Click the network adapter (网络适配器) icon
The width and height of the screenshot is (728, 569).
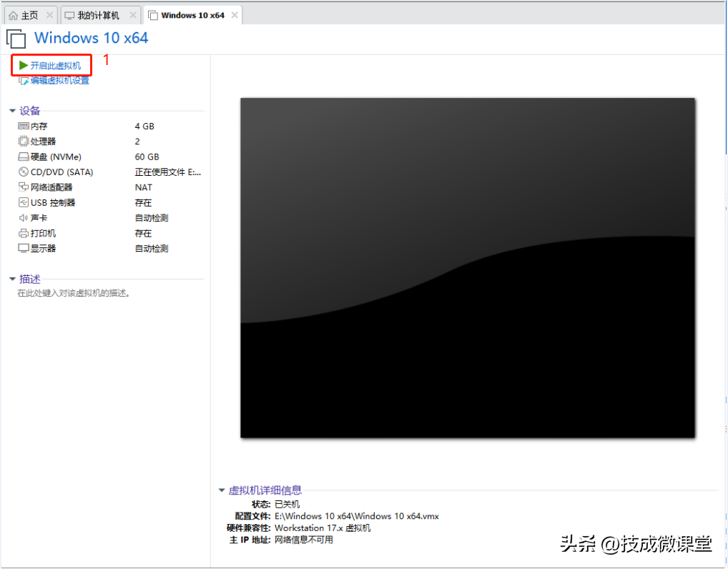pos(23,187)
